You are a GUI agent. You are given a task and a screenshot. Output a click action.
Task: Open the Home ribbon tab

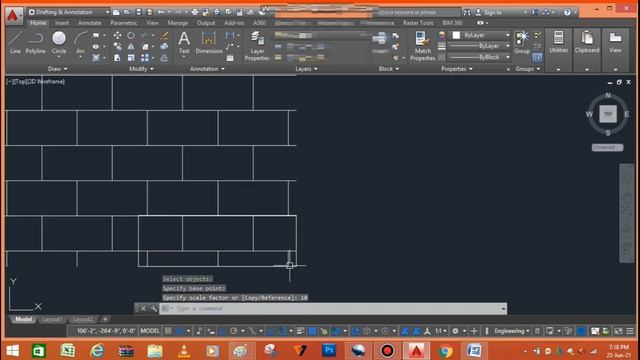pyautogui.click(x=38, y=23)
